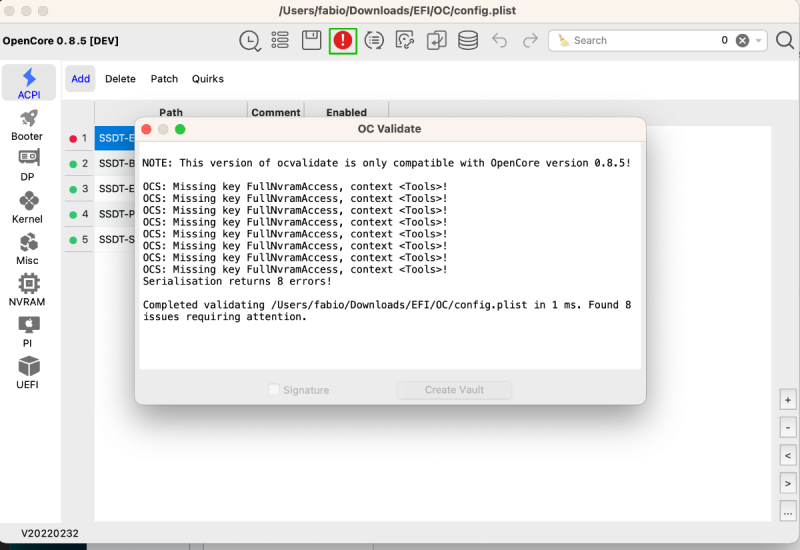Select table row 2 SSDT-B entry
The width and height of the screenshot is (800, 550).
pos(100,163)
